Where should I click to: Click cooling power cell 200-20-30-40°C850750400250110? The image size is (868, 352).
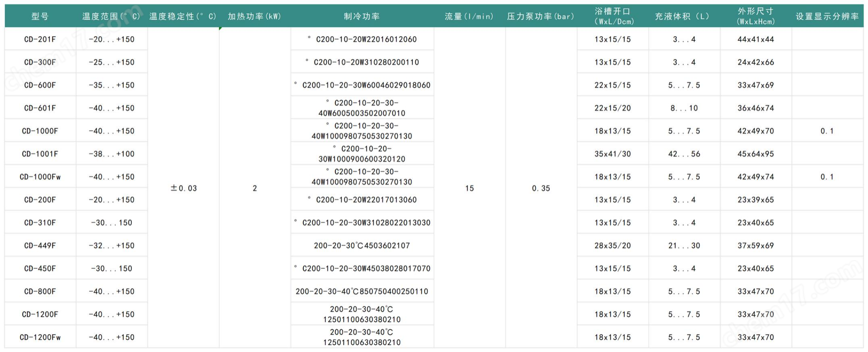(x=362, y=292)
